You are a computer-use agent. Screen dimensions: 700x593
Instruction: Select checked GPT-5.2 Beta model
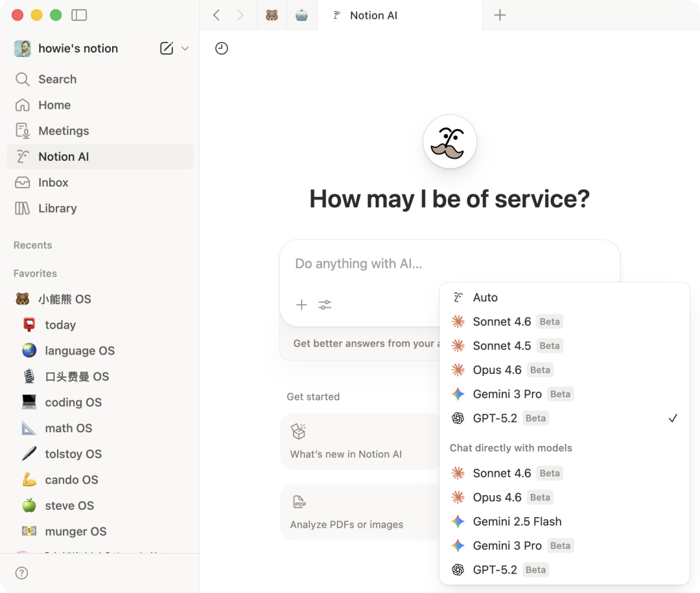point(565,419)
